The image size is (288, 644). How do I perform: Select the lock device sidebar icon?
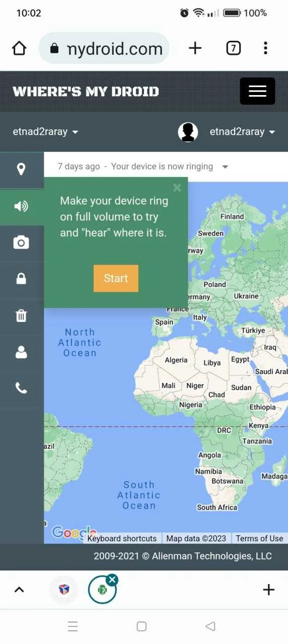[21, 279]
